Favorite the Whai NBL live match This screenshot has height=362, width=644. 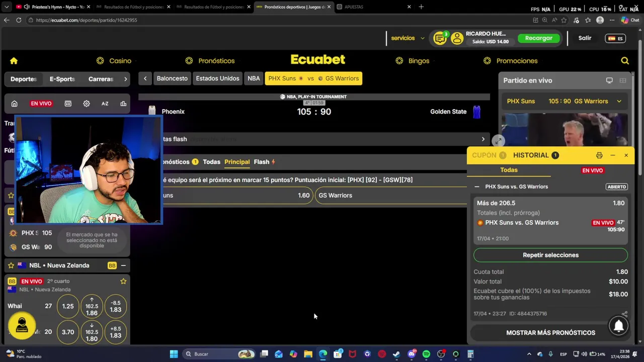123,281
